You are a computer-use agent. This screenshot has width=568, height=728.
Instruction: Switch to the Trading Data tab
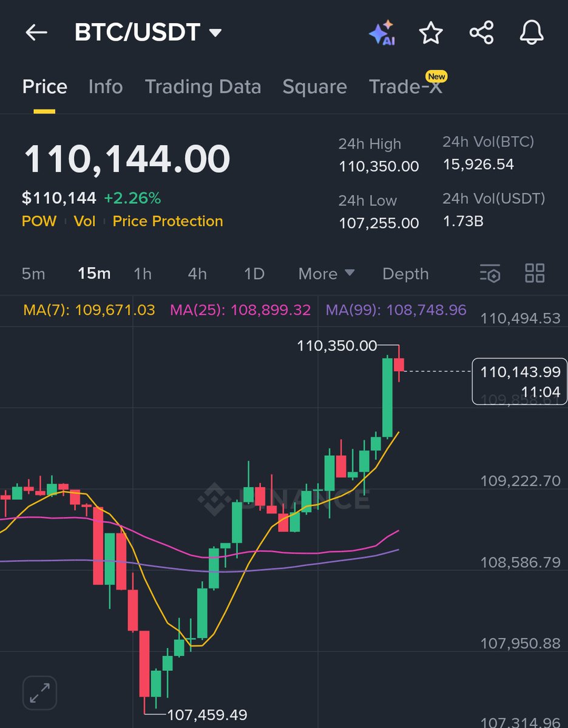coord(203,87)
